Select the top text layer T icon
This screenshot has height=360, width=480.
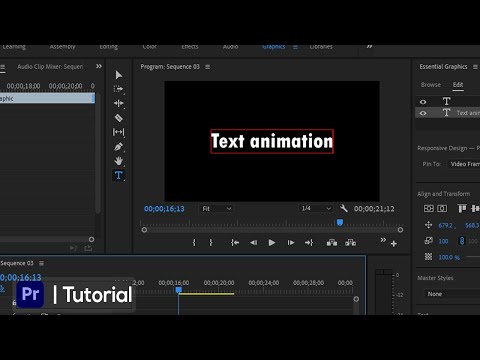pos(446,101)
